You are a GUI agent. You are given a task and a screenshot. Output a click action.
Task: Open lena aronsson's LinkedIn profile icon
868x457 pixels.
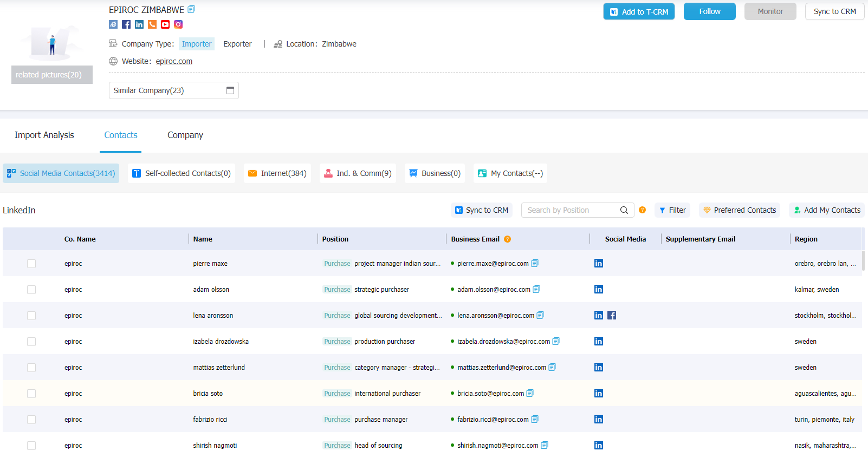(x=599, y=315)
